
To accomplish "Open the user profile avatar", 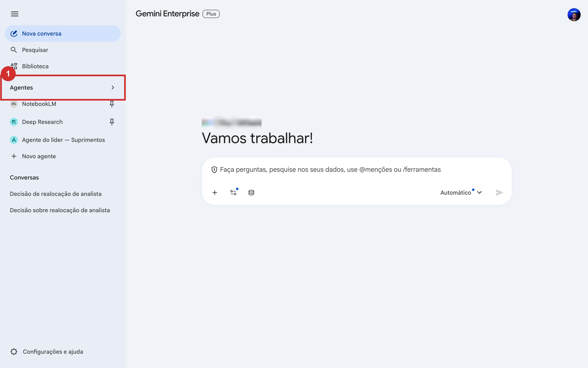I will coord(574,15).
